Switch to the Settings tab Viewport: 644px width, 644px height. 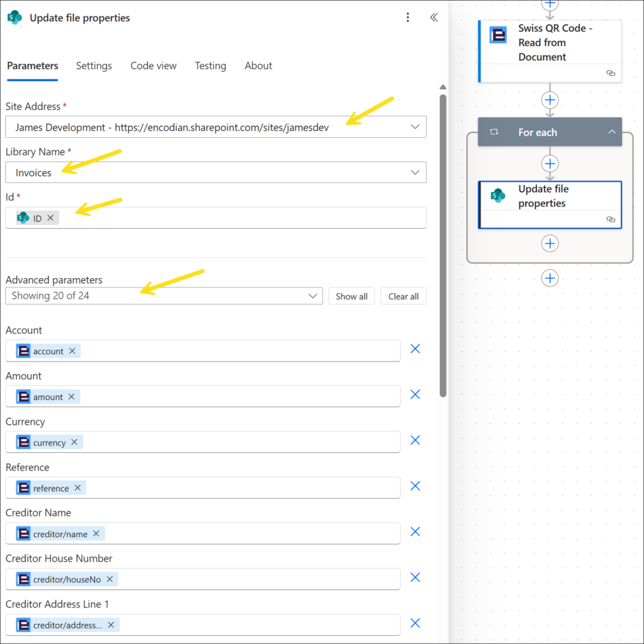(94, 66)
